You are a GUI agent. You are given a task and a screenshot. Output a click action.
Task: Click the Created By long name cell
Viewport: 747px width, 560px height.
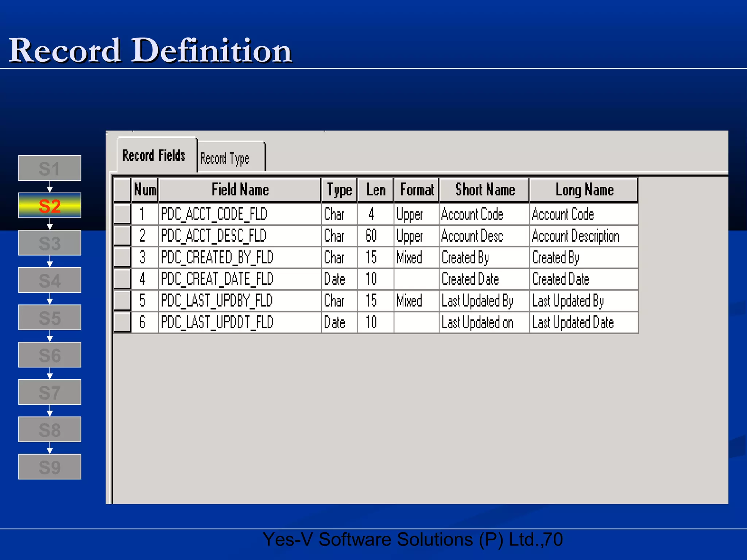coord(584,257)
